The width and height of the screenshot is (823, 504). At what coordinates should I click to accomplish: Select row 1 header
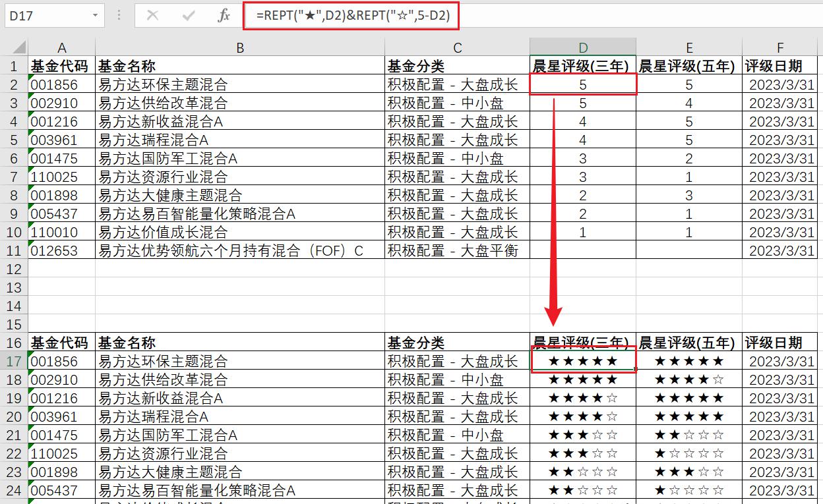(x=14, y=66)
